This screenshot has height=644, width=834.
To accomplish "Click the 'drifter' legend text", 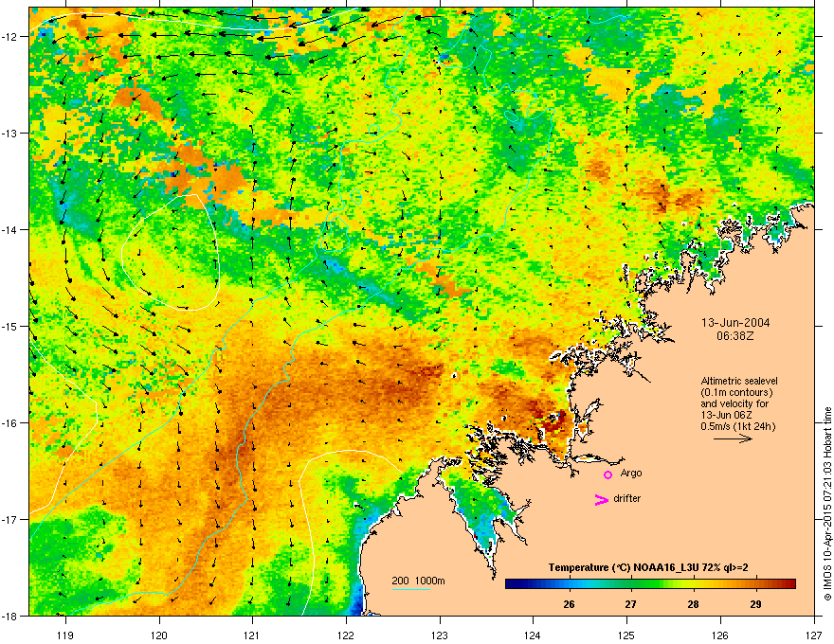I will 627,498.
